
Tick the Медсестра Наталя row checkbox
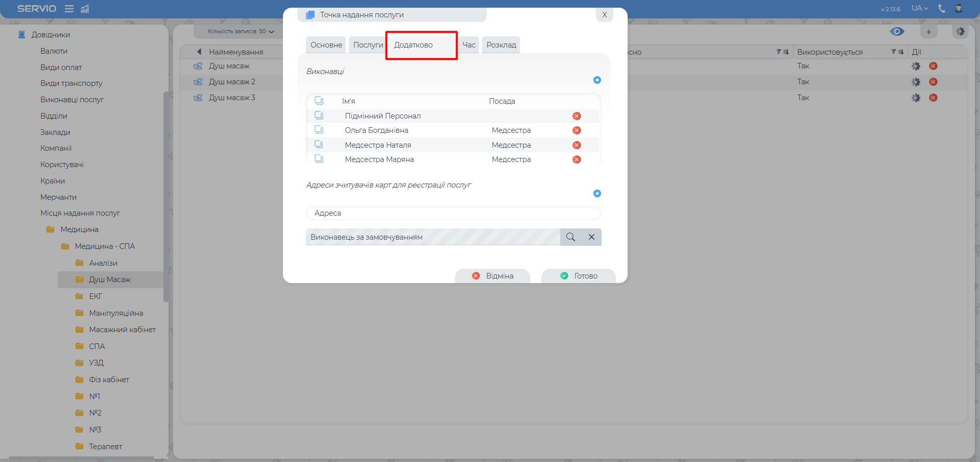point(319,145)
